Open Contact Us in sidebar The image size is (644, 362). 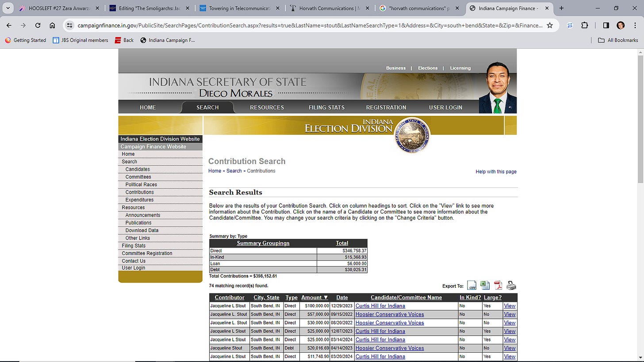[134, 261]
